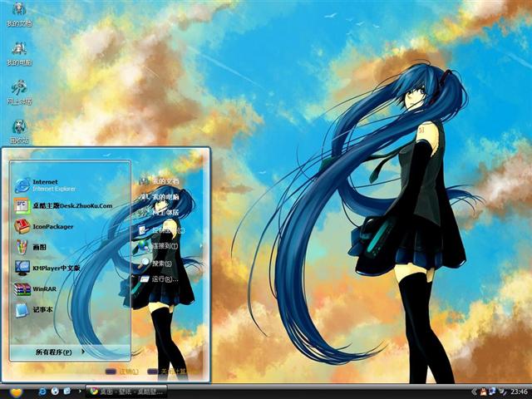The height and width of the screenshot is (399, 532).
Task: Click 关闭计算机 shut down button
Action: tap(168, 372)
